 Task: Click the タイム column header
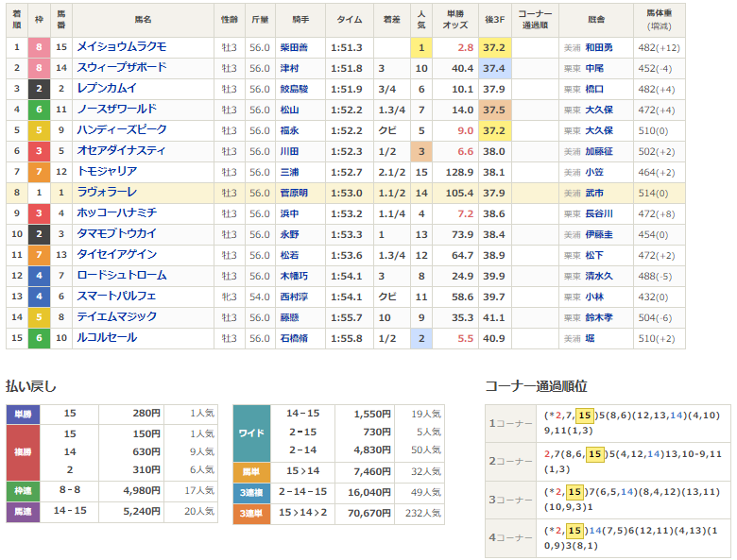(350, 20)
